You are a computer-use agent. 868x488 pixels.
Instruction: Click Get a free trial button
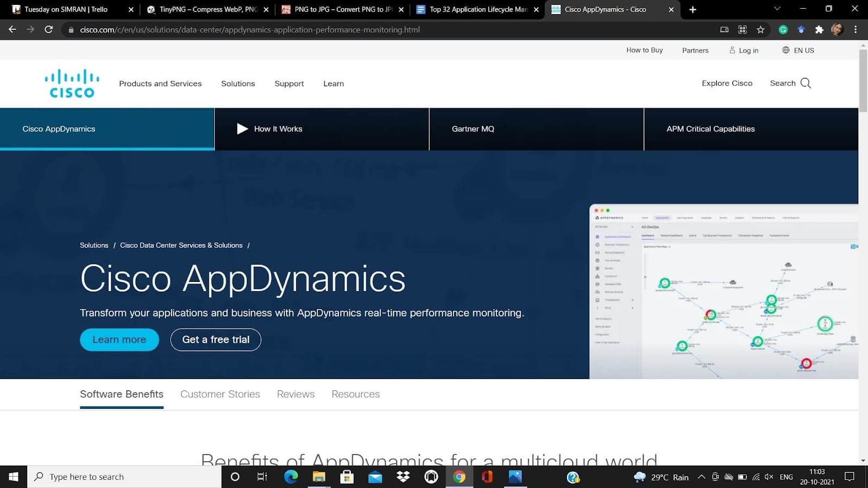point(216,339)
